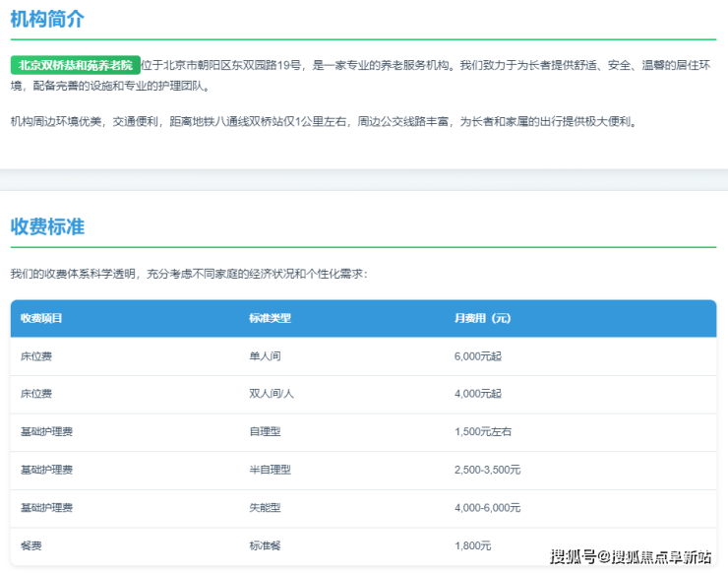Click the green 北京双桥恭和苑养老院 tag
This screenshot has width=728, height=573.
click(x=76, y=64)
